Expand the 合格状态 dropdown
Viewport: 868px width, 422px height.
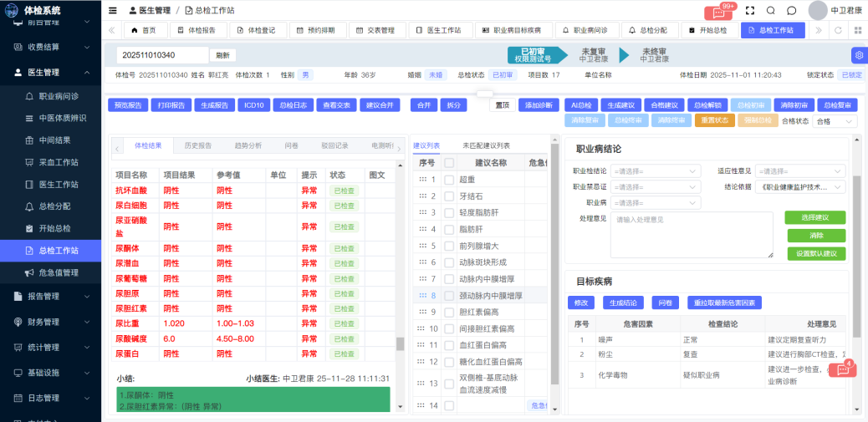click(835, 121)
